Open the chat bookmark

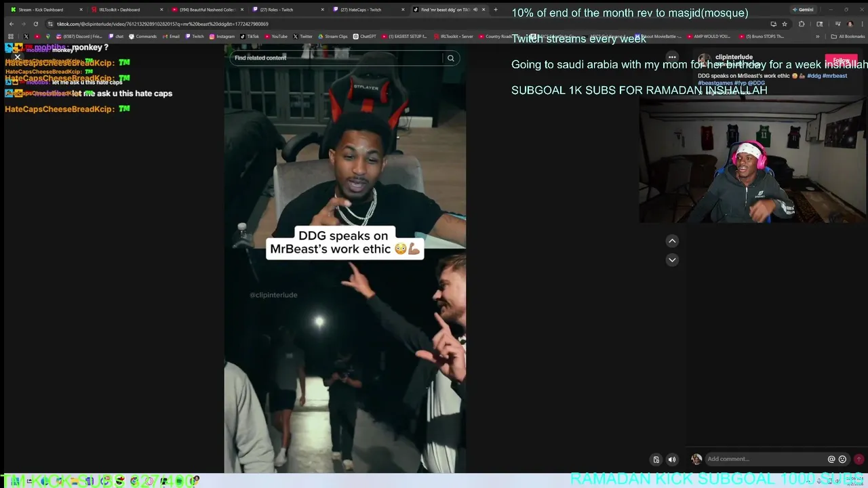[x=116, y=37]
